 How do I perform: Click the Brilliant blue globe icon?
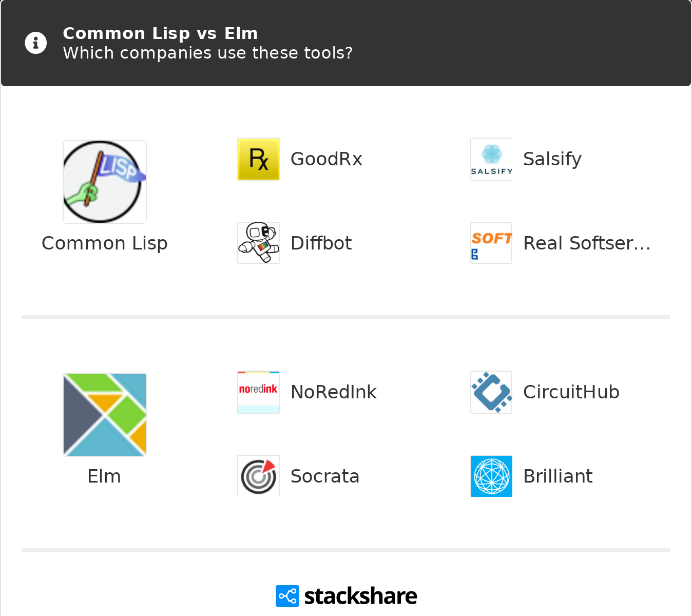[x=491, y=476]
